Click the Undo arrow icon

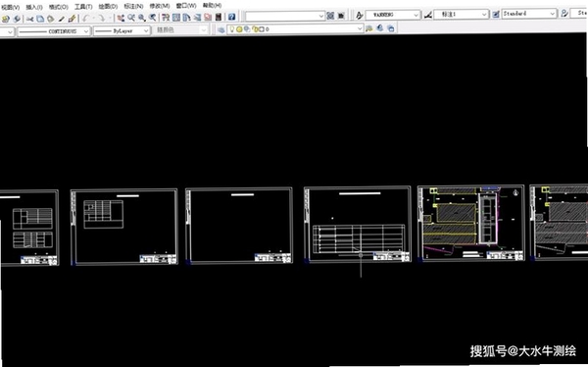coord(86,18)
